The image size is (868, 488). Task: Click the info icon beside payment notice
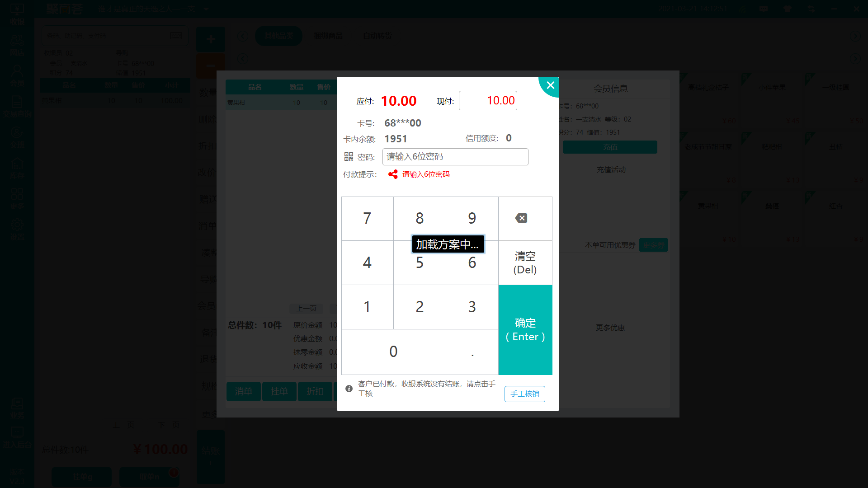point(349,389)
